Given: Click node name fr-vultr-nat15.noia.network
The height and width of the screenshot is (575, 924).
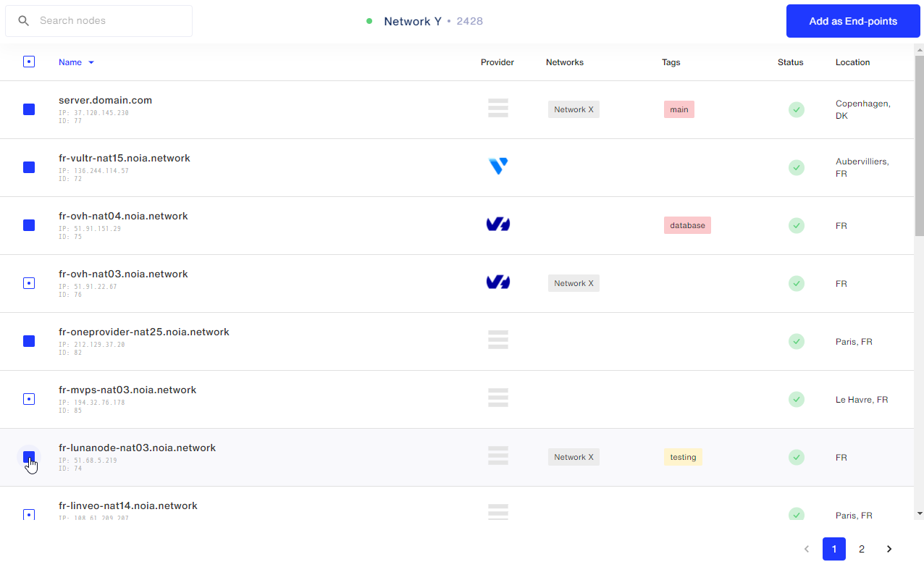Looking at the screenshot, I should (125, 158).
